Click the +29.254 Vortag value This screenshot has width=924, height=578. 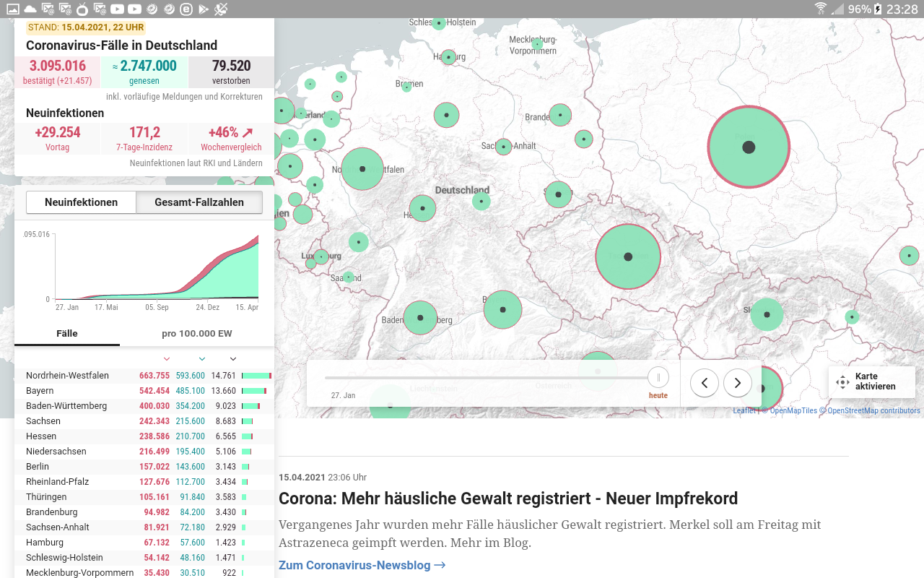tap(58, 132)
